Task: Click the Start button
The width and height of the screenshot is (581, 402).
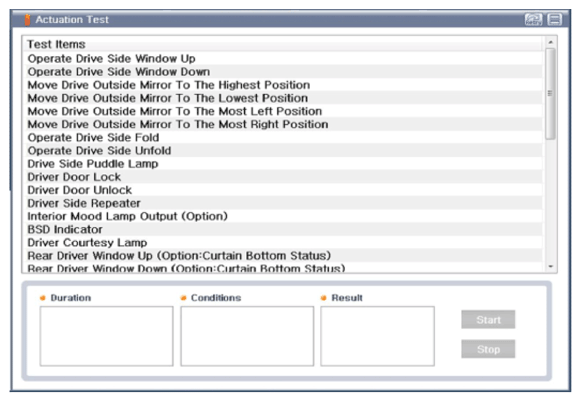Action: point(488,319)
